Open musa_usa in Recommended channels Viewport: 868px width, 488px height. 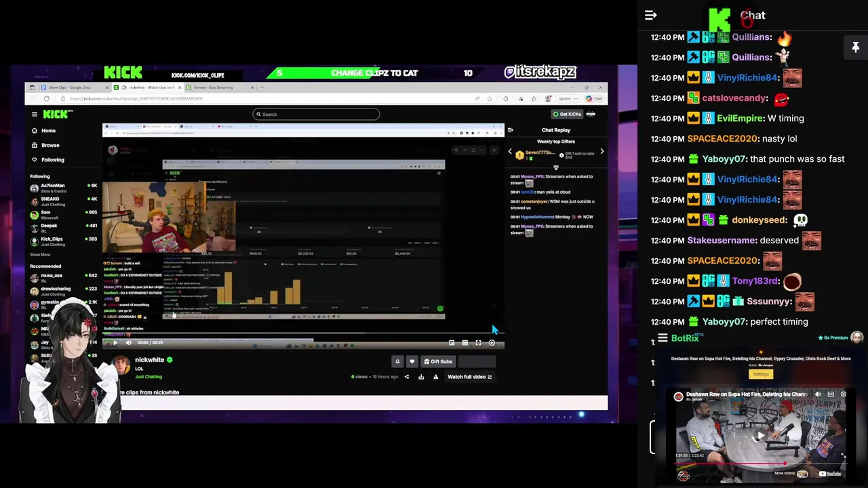point(64,277)
